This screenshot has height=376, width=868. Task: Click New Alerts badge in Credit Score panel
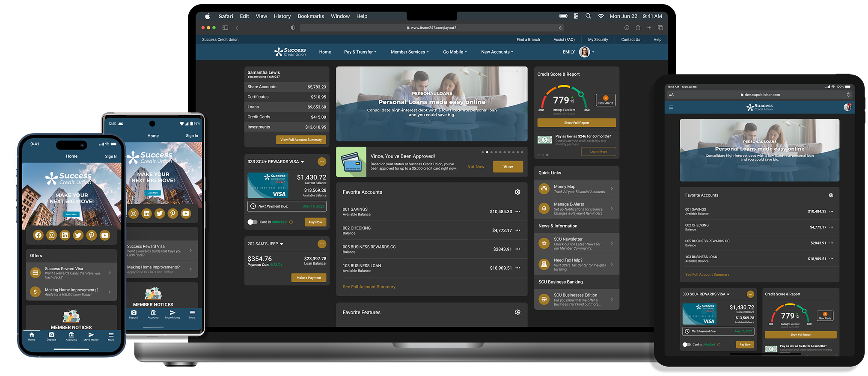pyautogui.click(x=606, y=100)
